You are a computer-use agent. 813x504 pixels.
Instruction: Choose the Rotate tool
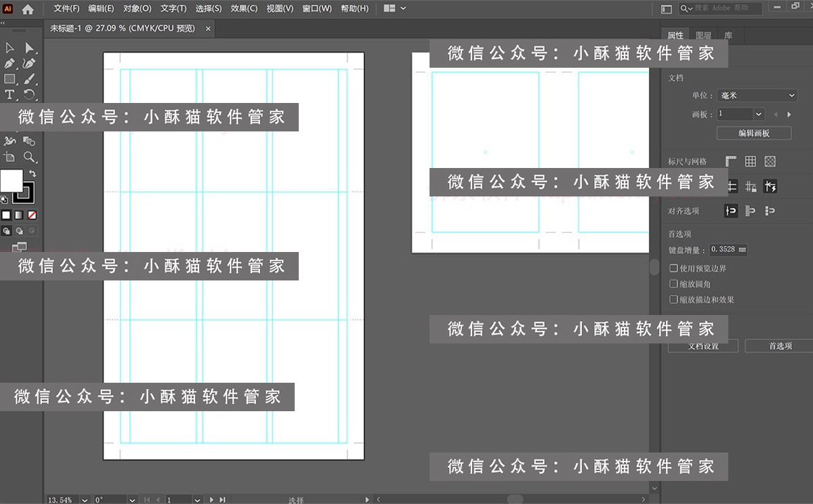click(x=30, y=94)
